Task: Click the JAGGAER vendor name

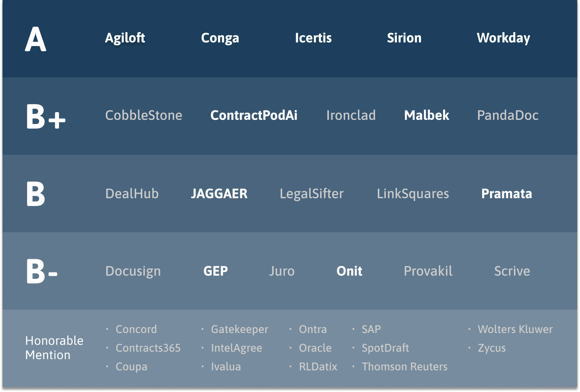Action: [219, 194]
